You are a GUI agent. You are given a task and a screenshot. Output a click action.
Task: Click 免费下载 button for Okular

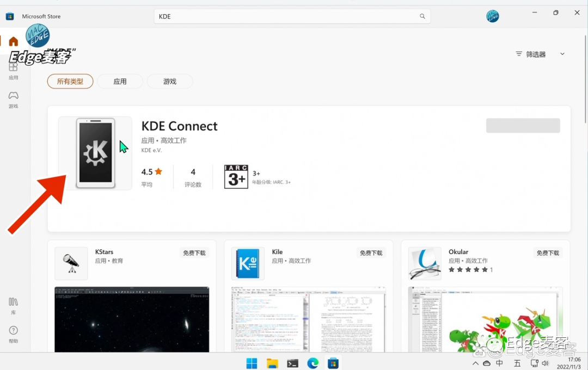click(548, 253)
